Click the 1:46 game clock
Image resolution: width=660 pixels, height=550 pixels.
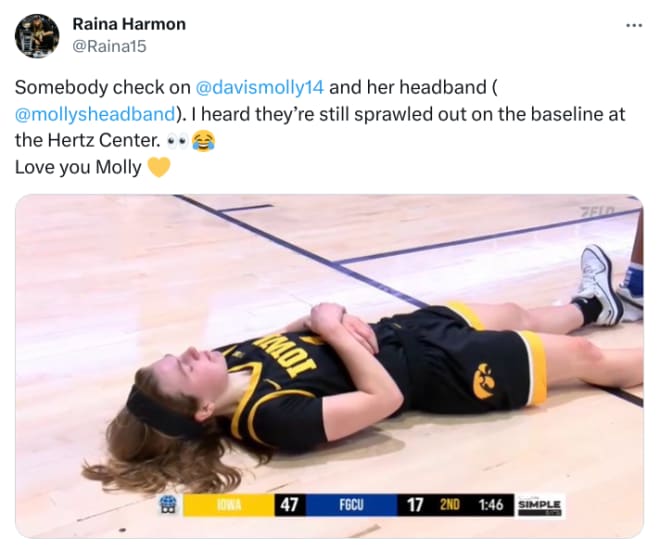(491, 505)
